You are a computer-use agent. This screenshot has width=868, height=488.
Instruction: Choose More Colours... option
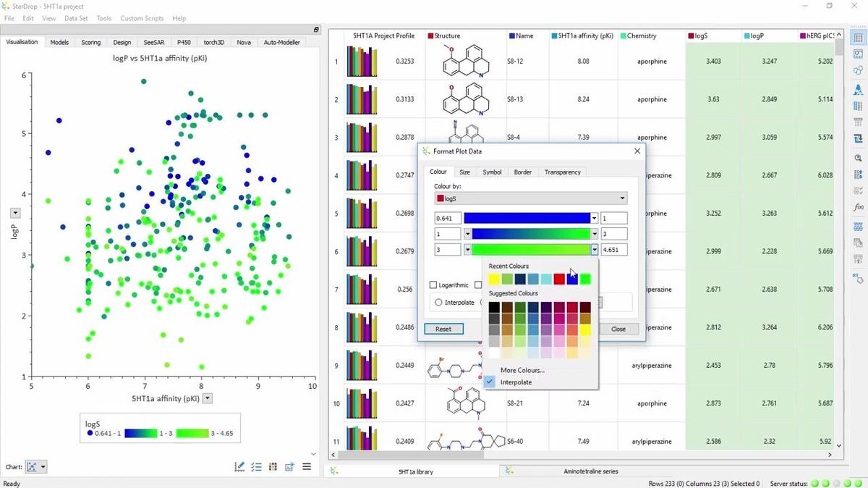click(522, 370)
